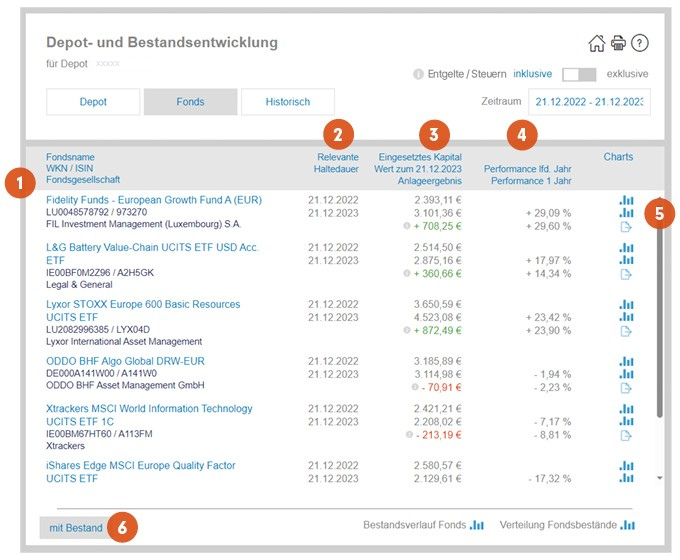This screenshot has height=560, width=680.
Task: Open first chart icon for iShares Edge ETF
Action: (x=626, y=465)
